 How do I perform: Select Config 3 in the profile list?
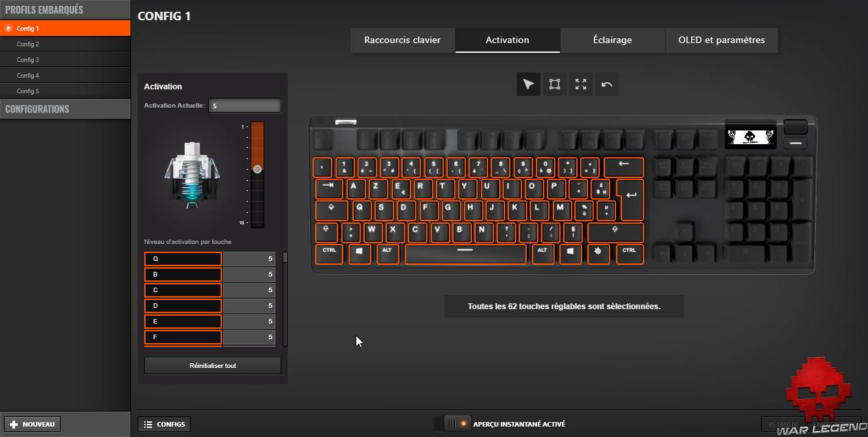65,59
